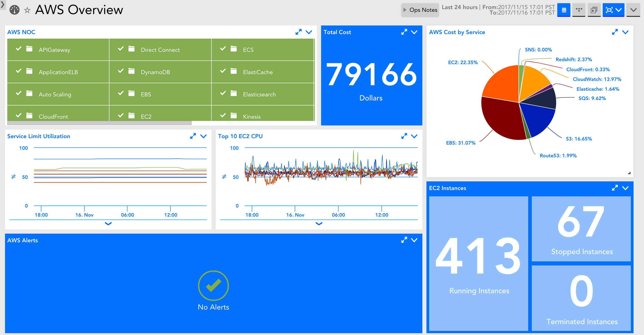
Task: Open the Kinesis group in AWS NOC
Action: click(x=263, y=113)
